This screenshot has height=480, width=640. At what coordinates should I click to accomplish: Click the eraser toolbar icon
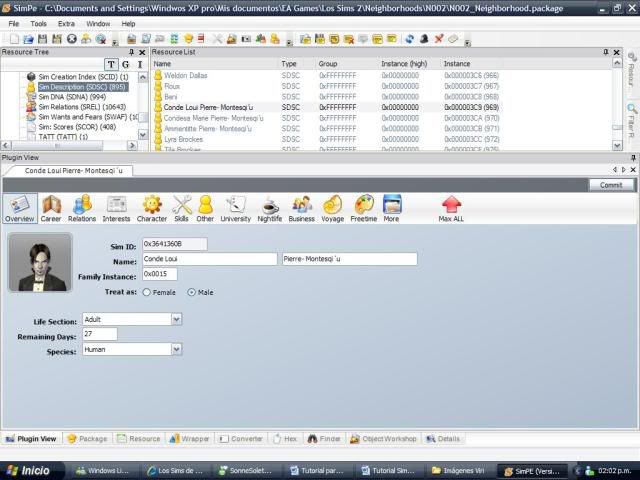(x=453, y=39)
